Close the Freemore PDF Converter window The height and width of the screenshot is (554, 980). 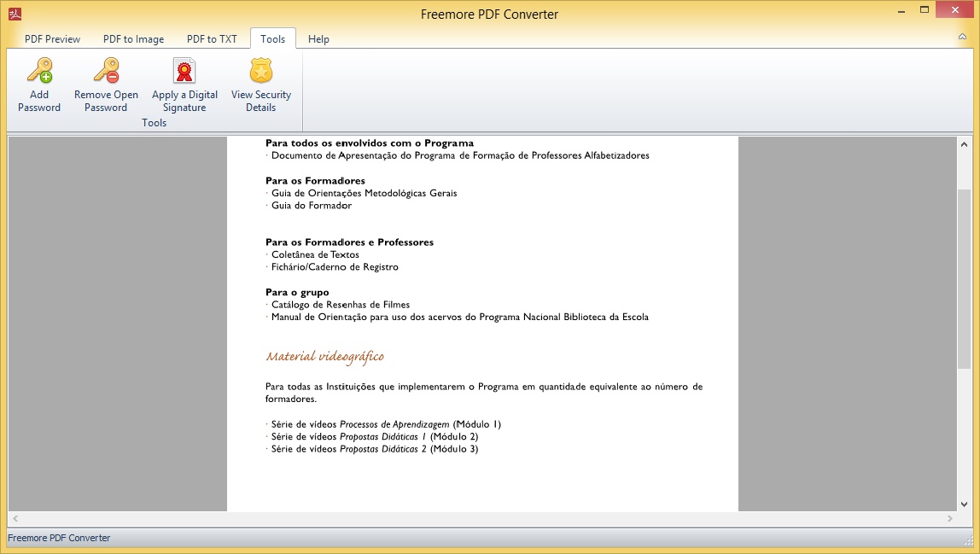pyautogui.click(x=955, y=10)
